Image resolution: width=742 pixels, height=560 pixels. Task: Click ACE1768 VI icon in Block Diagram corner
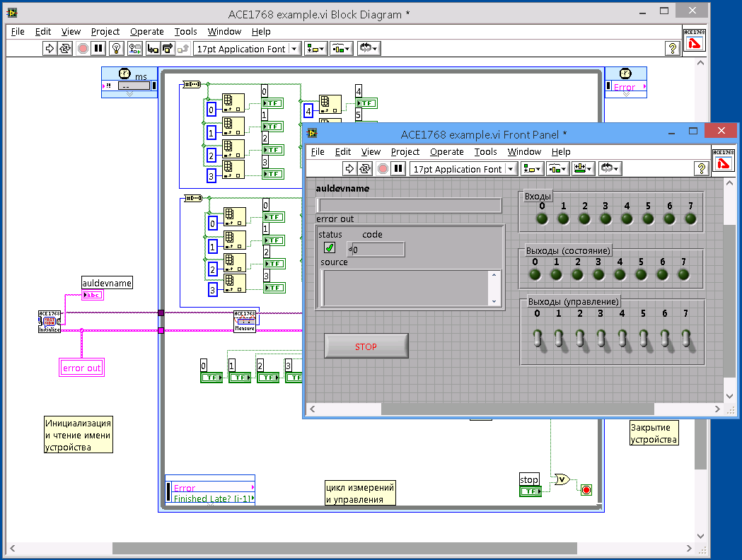[694, 40]
